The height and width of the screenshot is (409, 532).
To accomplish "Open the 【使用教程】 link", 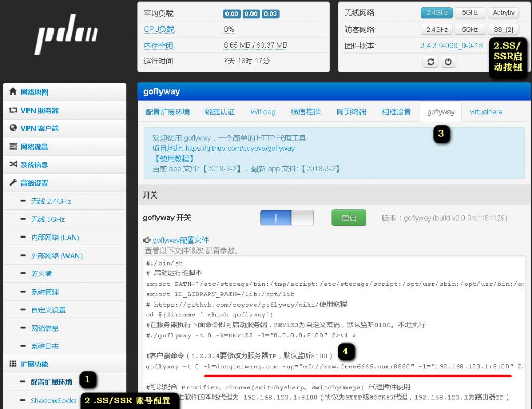I will point(174,159).
